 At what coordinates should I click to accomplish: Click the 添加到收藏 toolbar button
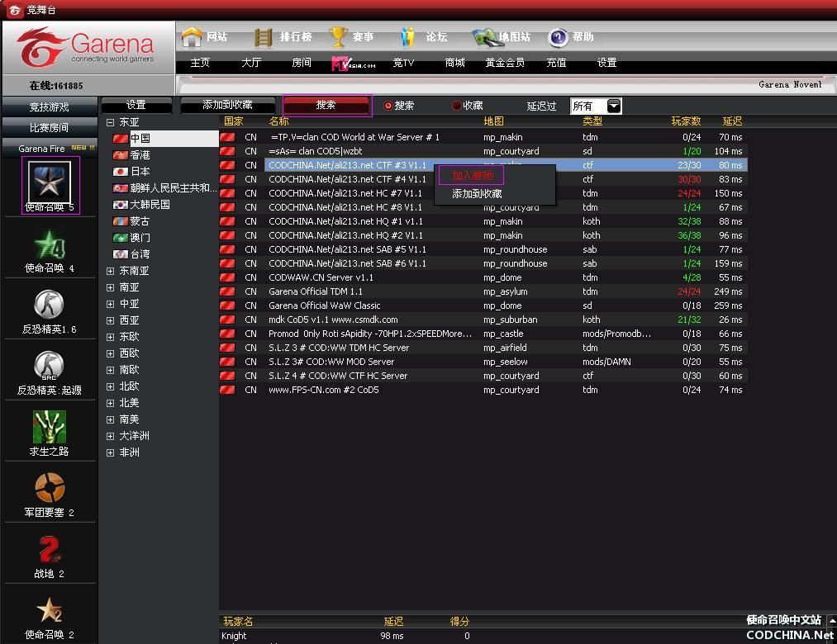(x=227, y=105)
